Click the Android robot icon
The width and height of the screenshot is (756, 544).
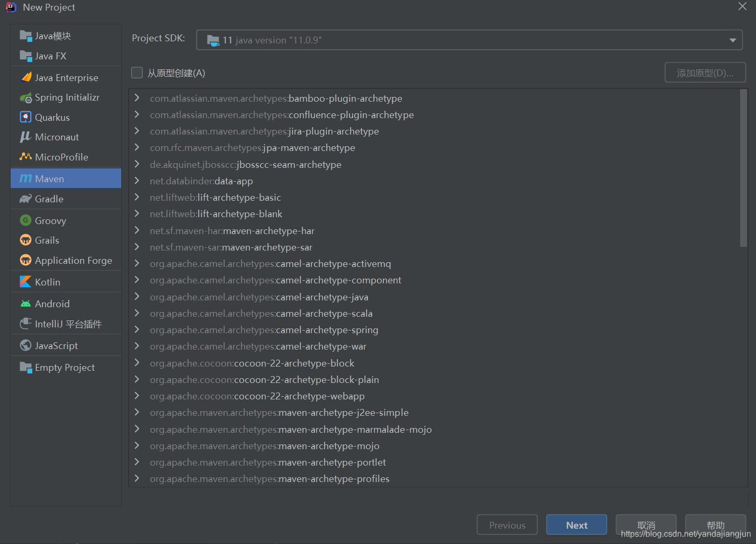click(25, 304)
